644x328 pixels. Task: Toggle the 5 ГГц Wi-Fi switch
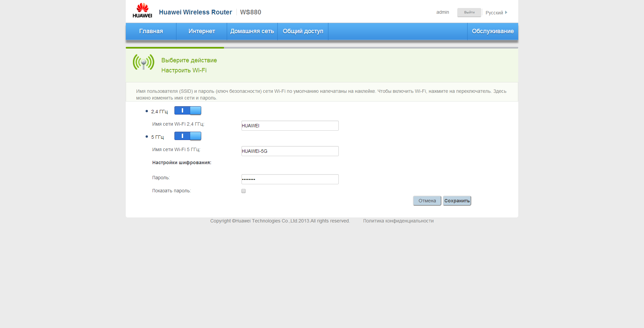click(x=188, y=136)
